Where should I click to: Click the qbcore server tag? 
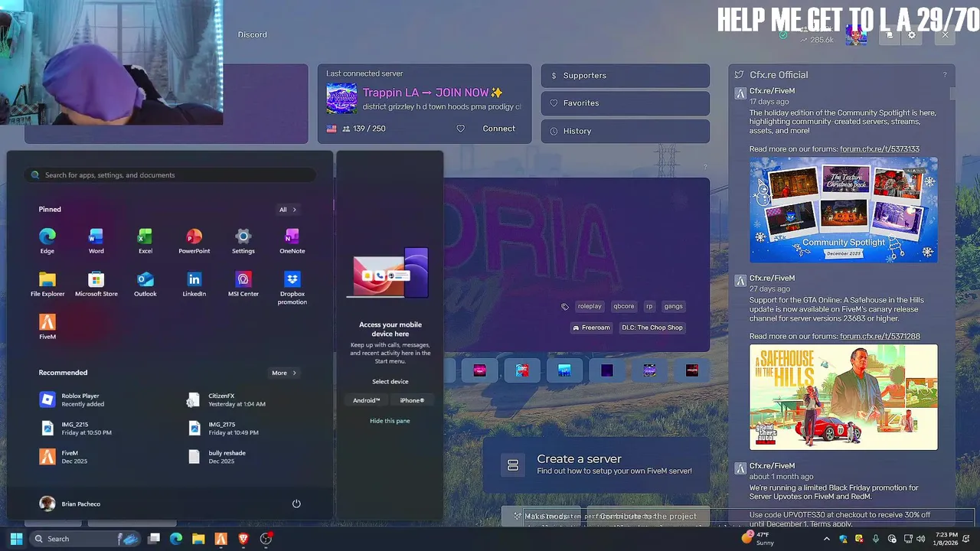click(624, 306)
